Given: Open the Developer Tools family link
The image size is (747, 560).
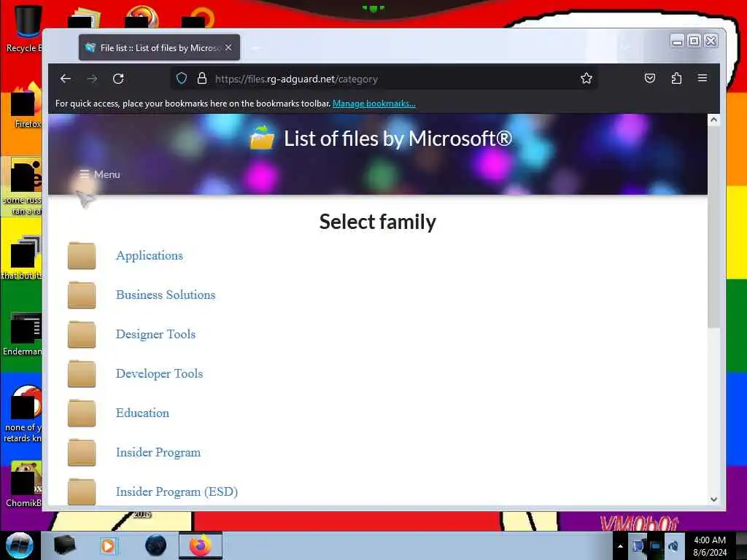Looking at the screenshot, I should (x=160, y=374).
